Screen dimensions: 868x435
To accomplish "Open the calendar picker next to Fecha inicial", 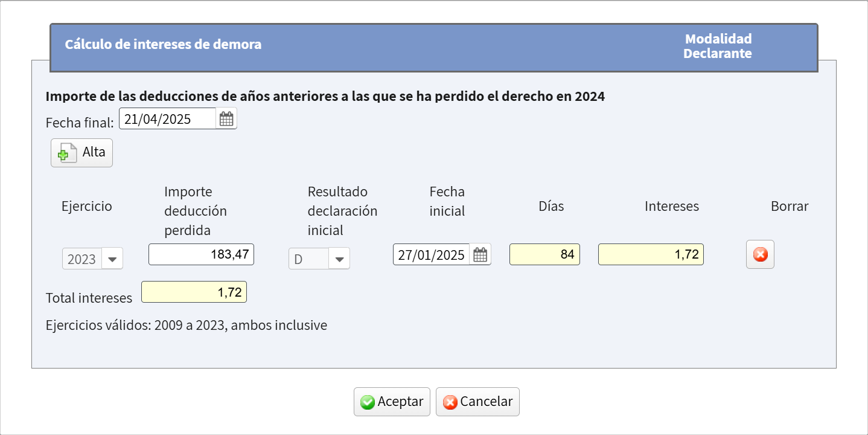I will pyautogui.click(x=480, y=254).
